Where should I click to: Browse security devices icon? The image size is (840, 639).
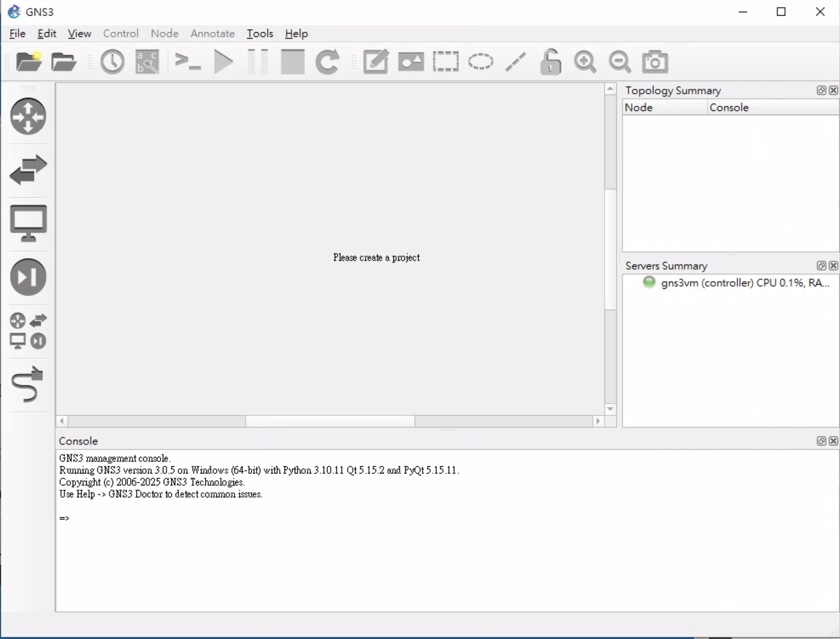pos(28,277)
